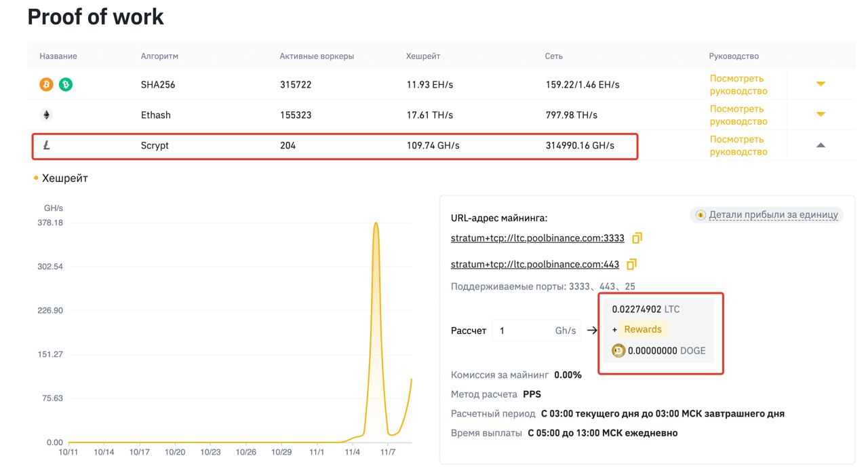Expand the Ethash row details
The width and height of the screenshot is (868, 473).
tap(821, 115)
